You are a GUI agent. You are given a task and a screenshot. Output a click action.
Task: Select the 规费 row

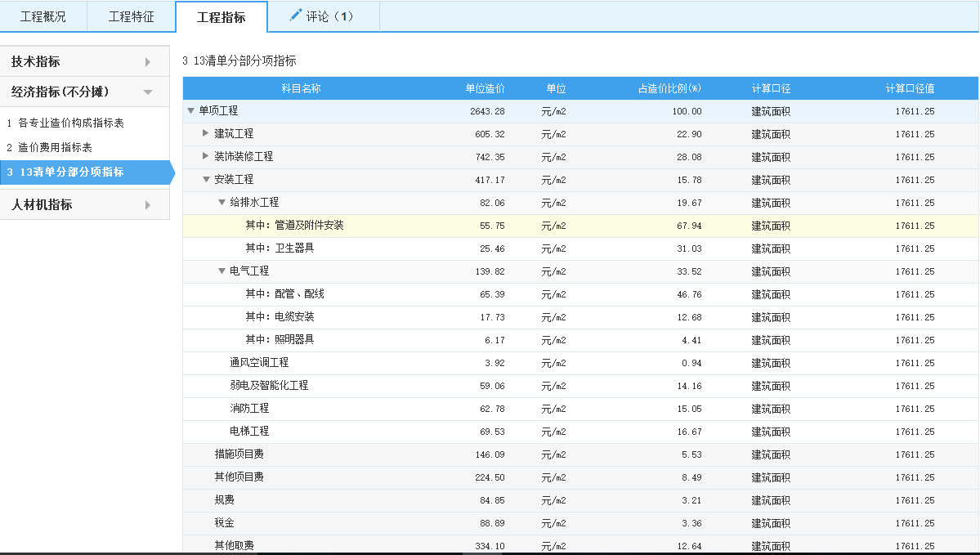580,500
